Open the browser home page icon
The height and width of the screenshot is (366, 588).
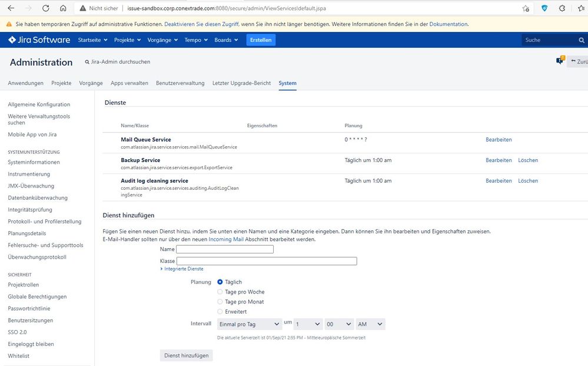63,8
